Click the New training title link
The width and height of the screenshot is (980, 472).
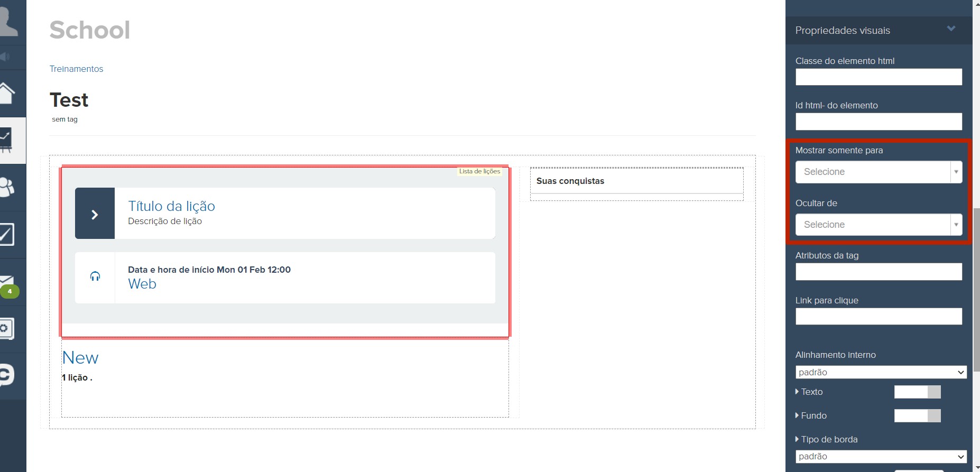[80, 358]
